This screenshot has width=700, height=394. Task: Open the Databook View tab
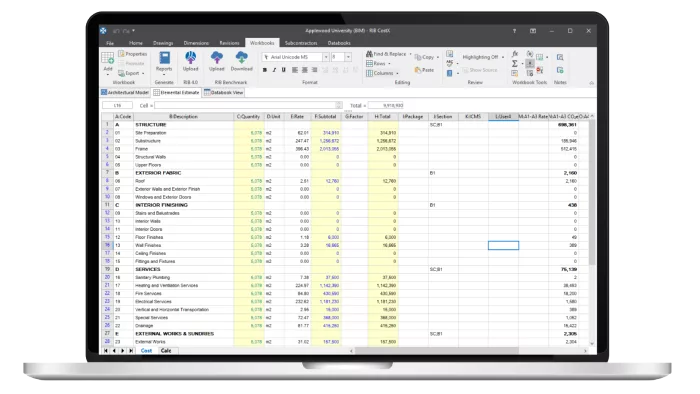(224, 92)
